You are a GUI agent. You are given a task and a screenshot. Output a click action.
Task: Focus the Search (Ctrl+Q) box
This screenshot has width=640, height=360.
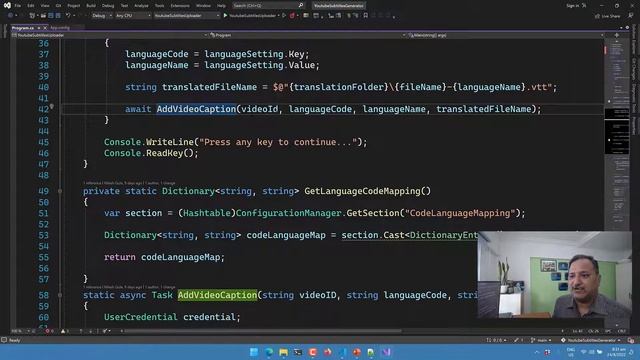268,6
